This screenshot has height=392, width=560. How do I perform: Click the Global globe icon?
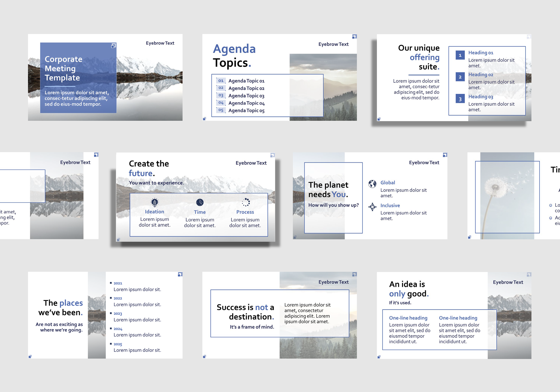(372, 184)
